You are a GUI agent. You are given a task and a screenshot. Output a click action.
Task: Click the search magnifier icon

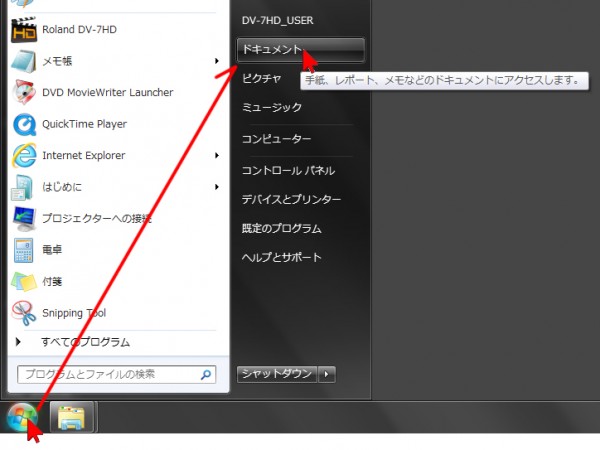(206, 374)
